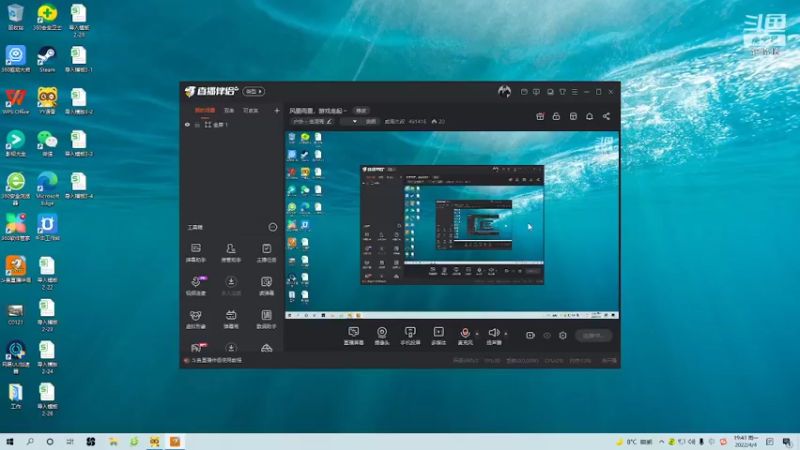This screenshot has width=800, height=450.
Task: Click the padlock icon beside the gift icon
Action: click(556, 116)
